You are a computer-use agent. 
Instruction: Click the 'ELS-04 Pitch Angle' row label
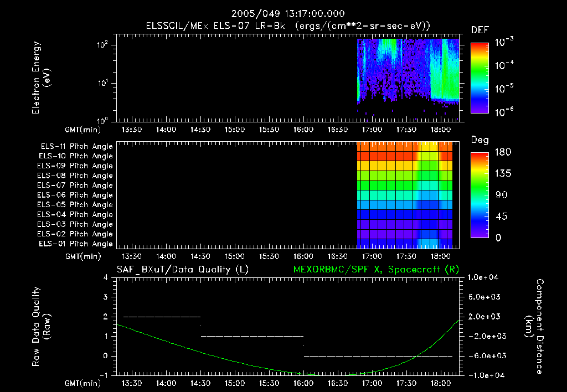pos(75,214)
